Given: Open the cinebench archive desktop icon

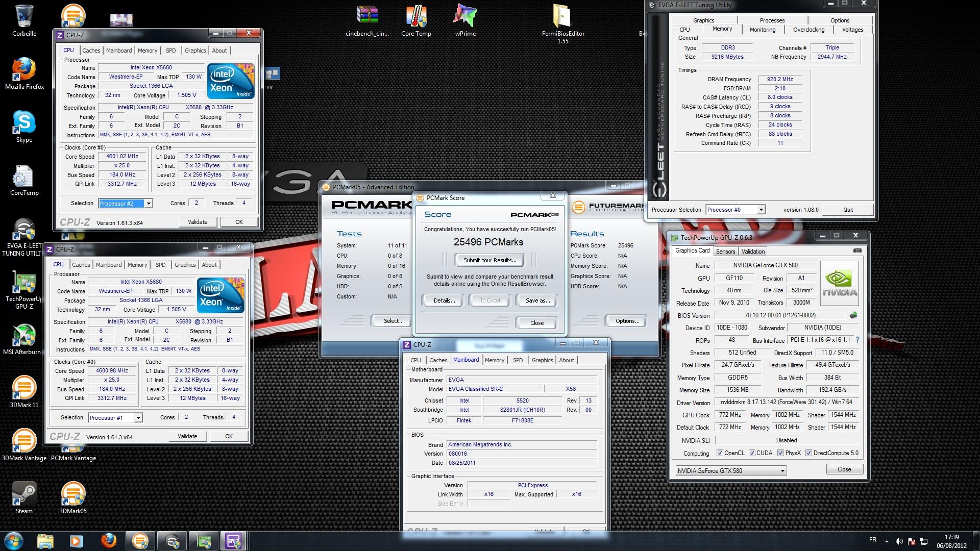Looking at the screenshot, I should pyautogui.click(x=367, y=20).
